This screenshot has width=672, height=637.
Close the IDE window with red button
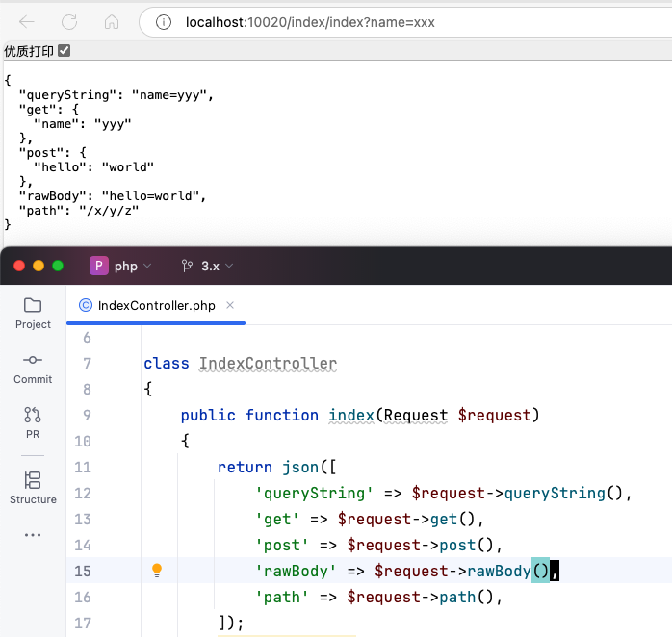coord(19,266)
